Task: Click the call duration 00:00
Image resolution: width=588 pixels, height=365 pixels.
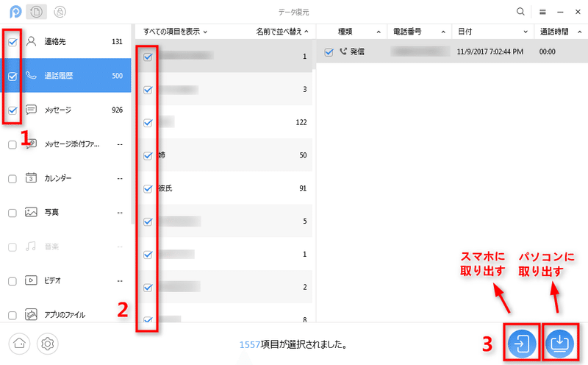Action: click(547, 52)
